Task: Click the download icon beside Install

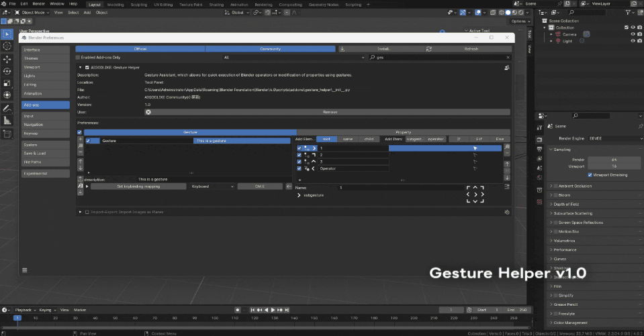Action: pos(342,49)
